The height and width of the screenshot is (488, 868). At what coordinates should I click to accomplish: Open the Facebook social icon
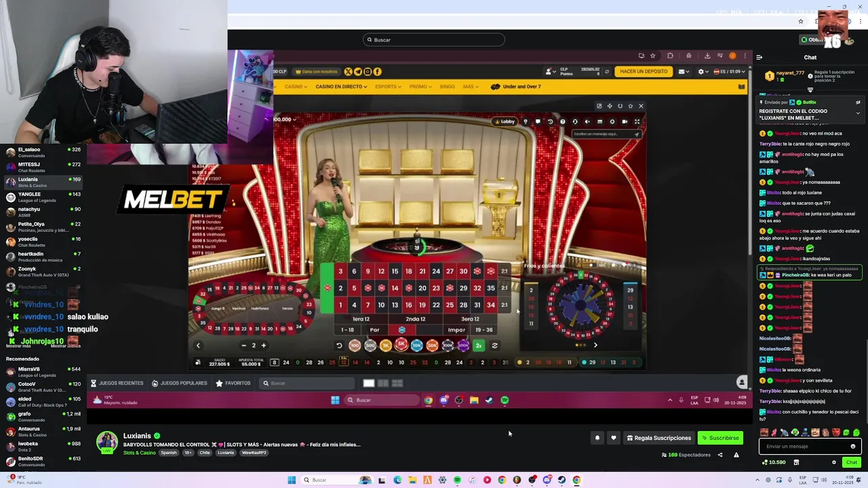377,71
